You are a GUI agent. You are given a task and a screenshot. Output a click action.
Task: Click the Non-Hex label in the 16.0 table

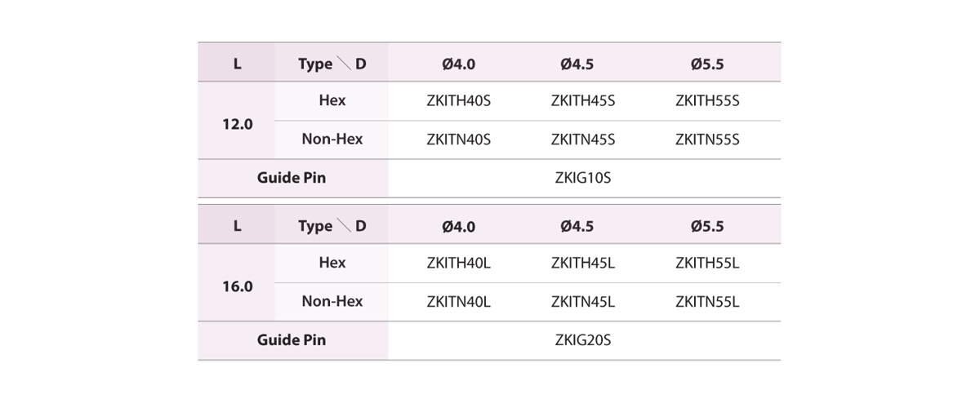pyautogui.click(x=332, y=301)
